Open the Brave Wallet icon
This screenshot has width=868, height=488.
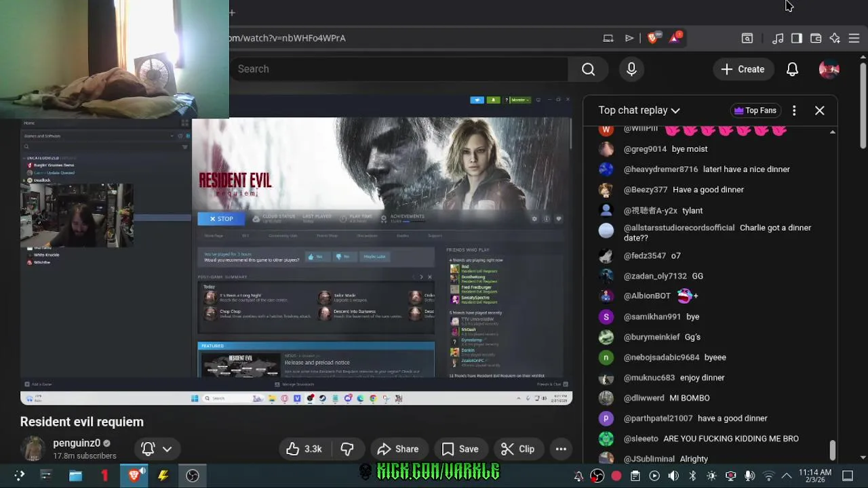816,39
